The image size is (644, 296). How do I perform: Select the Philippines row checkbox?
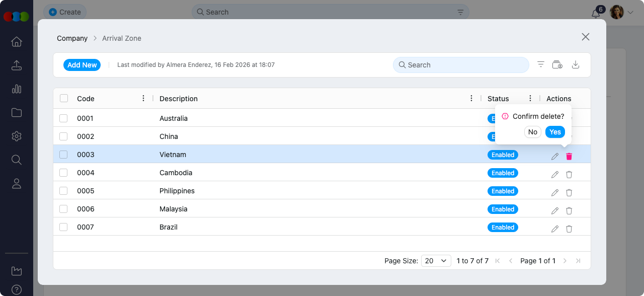point(63,191)
